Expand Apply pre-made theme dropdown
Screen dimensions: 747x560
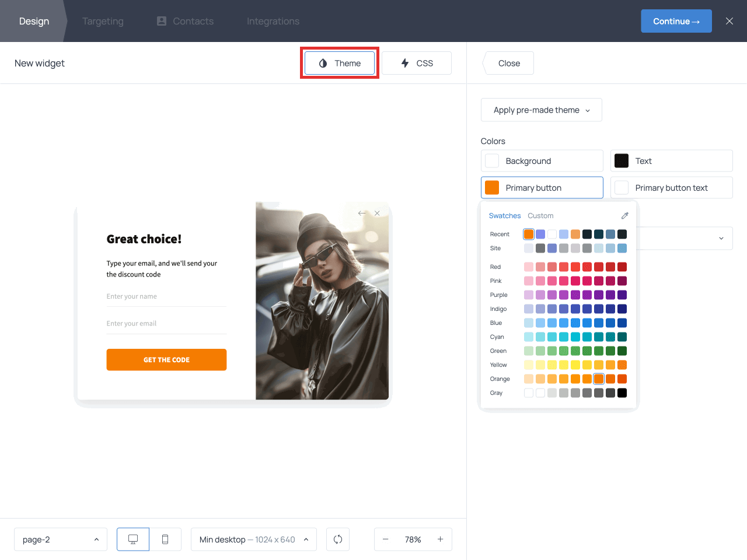(541, 110)
